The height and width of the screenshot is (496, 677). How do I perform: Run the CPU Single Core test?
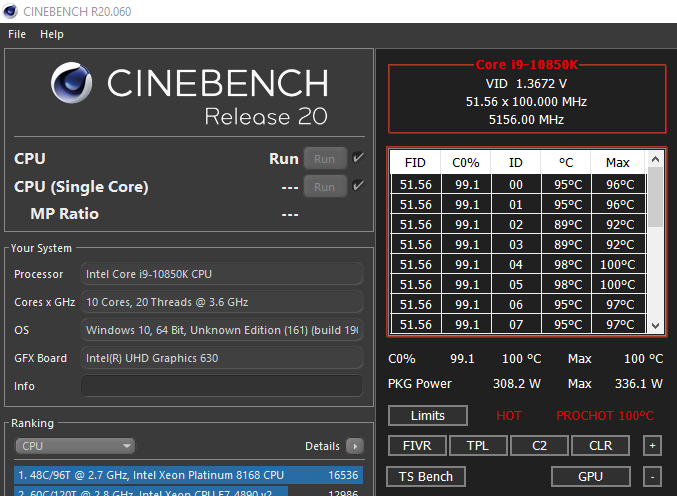[x=325, y=186]
